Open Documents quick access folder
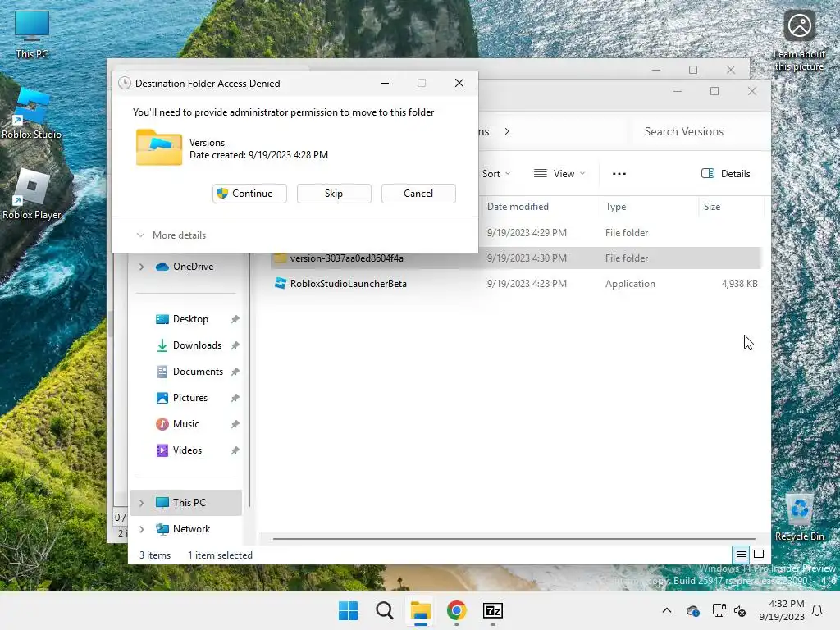The image size is (840, 630). coord(189,372)
